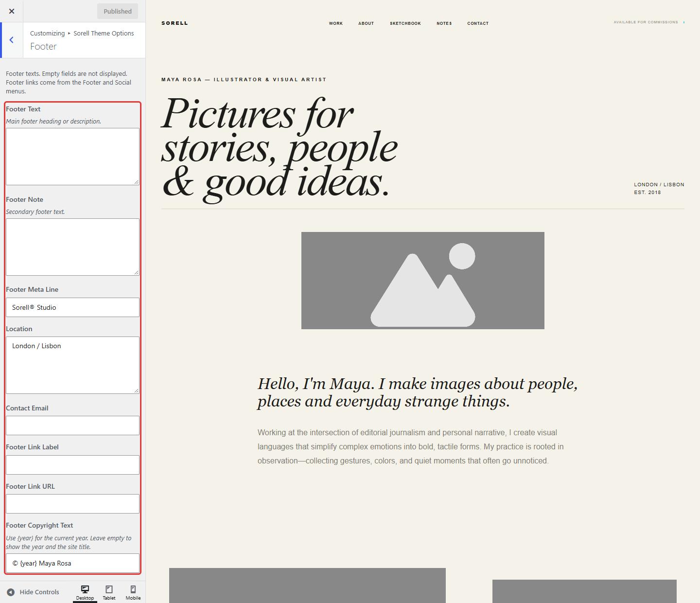Viewport: 700px width, 603px height.
Task: Click the hero placeholder image
Action: click(x=423, y=281)
